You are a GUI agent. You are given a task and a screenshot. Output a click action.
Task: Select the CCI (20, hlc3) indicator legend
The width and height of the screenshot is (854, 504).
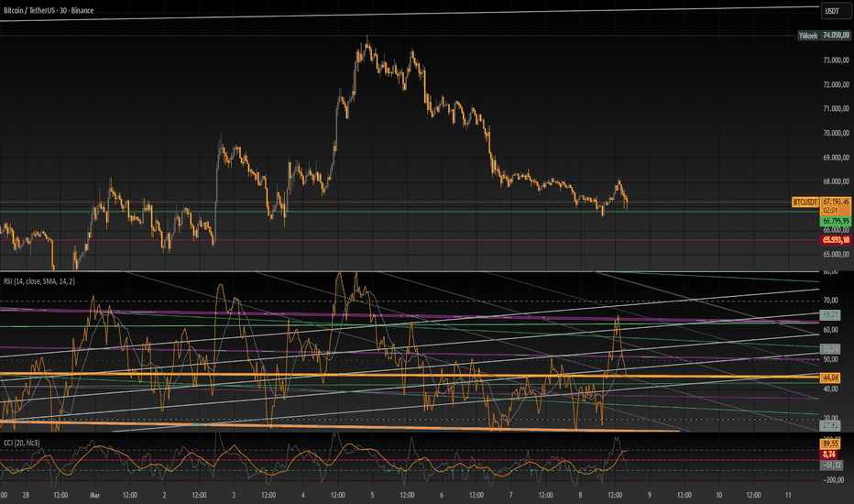coord(21,443)
